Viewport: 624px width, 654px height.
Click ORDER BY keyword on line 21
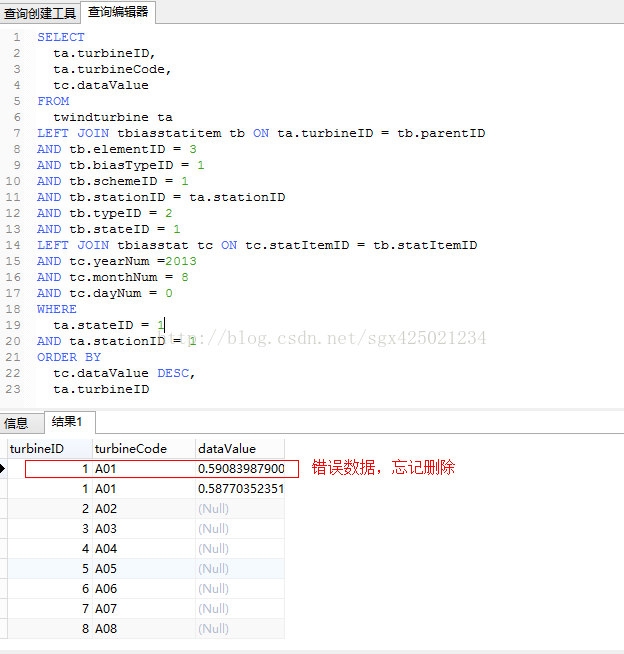click(69, 357)
